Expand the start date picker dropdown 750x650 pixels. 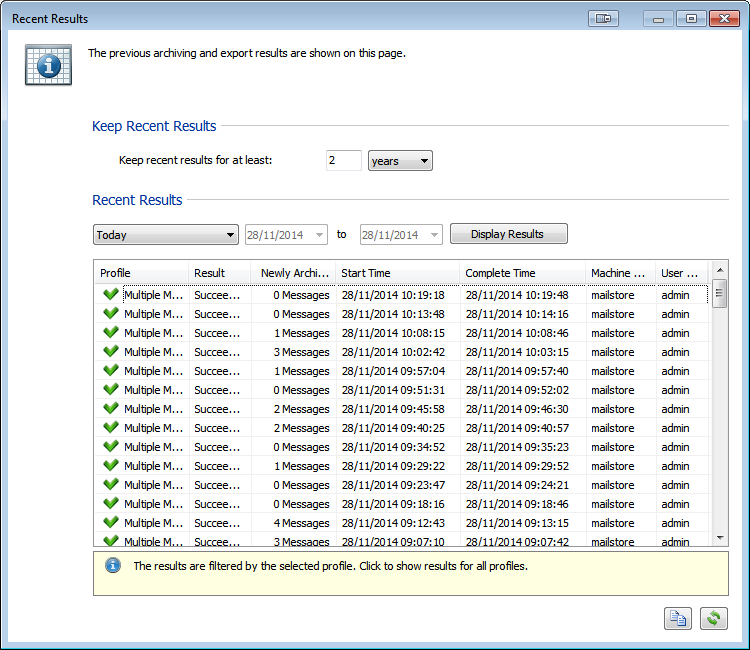(319, 235)
